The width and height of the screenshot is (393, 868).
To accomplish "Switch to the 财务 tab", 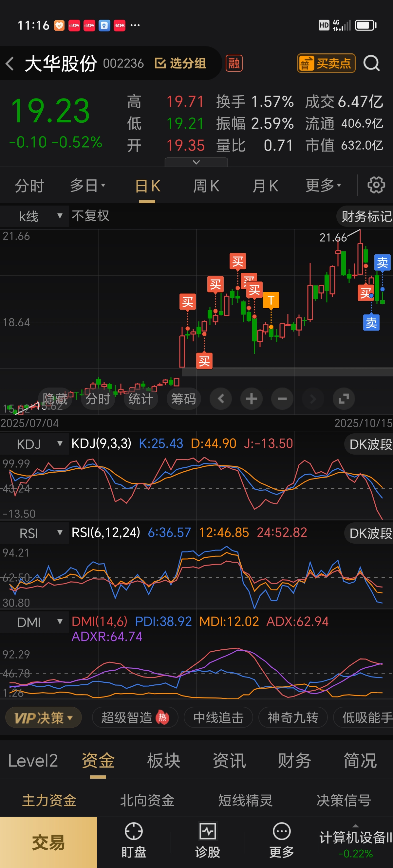I will click(x=294, y=761).
